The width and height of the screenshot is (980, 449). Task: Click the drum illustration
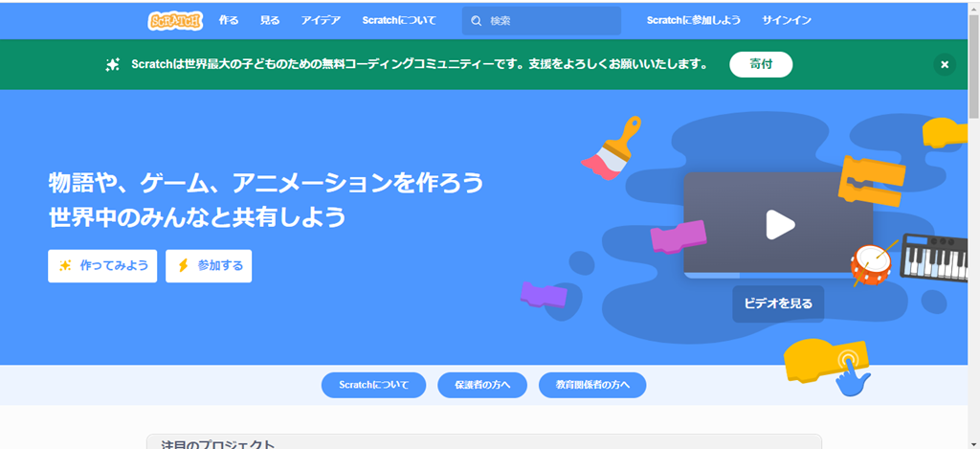[873, 264]
